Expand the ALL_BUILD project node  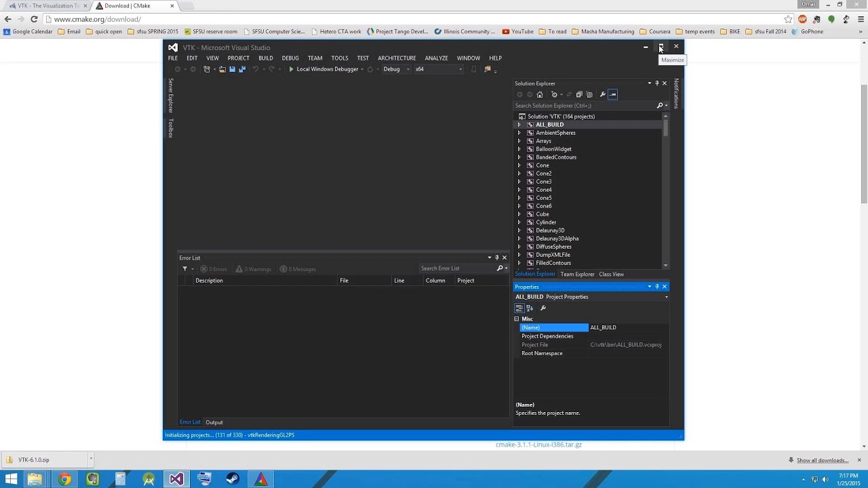click(x=519, y=125)
